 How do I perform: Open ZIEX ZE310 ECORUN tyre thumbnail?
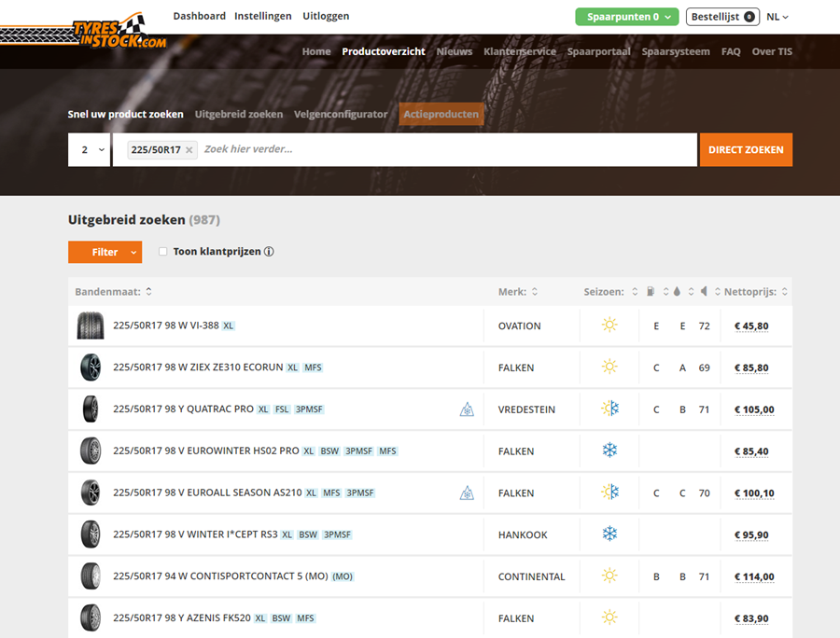(91, 368)
